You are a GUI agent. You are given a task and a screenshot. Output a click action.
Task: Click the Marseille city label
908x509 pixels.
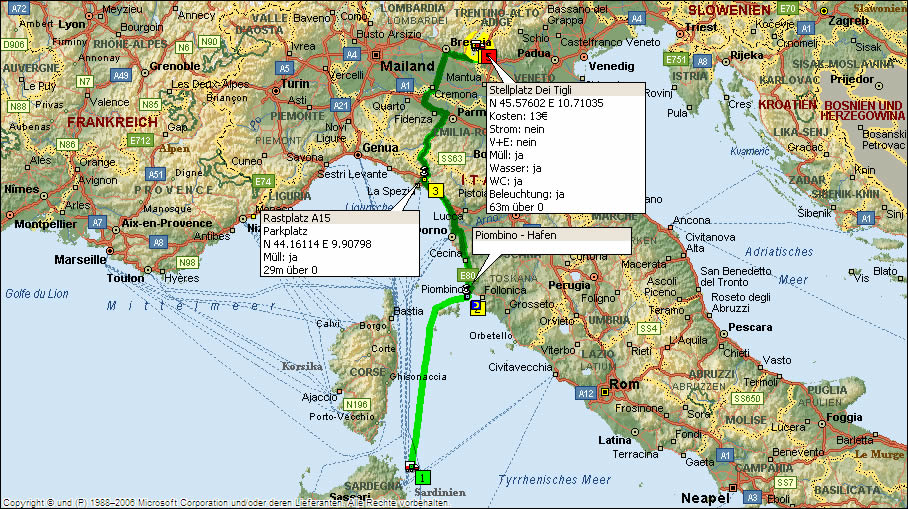point(80,259)
